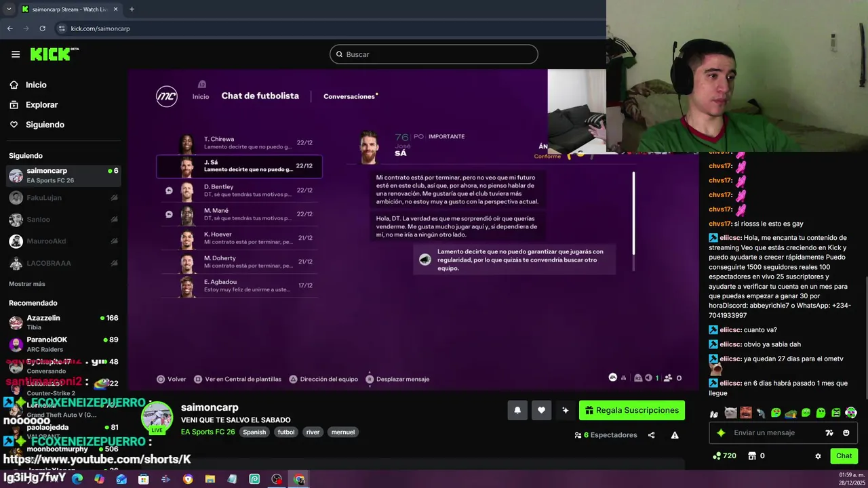868x488 pixels.
Task: Toggle the follow heart button
Action: pos(541,410)
